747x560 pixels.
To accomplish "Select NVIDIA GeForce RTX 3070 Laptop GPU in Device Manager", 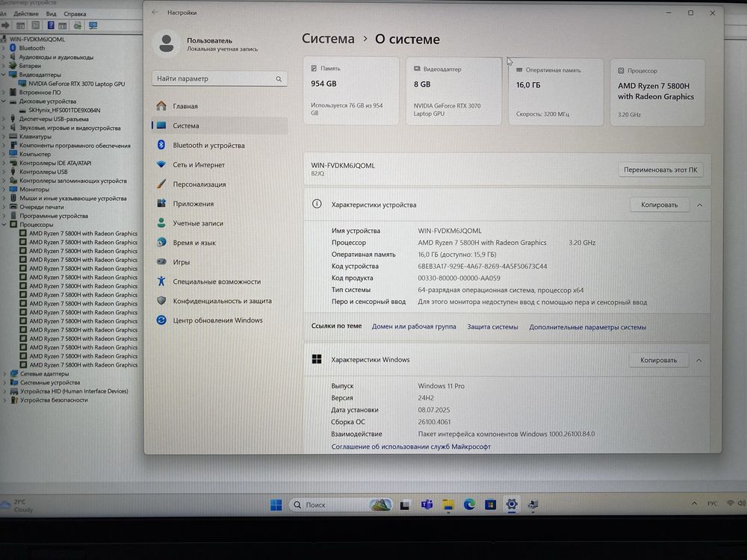I will [77, 84].
